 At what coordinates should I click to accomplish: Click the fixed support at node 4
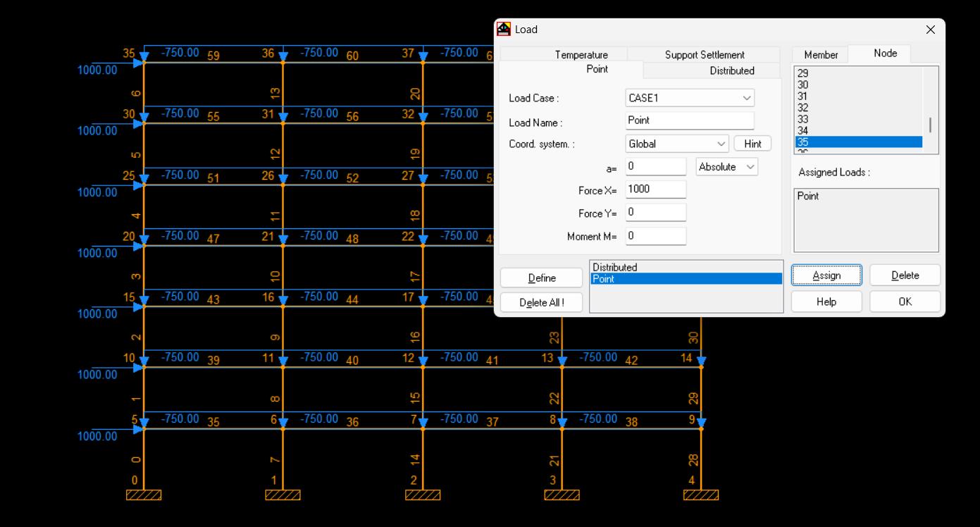[x=701, y=495]
